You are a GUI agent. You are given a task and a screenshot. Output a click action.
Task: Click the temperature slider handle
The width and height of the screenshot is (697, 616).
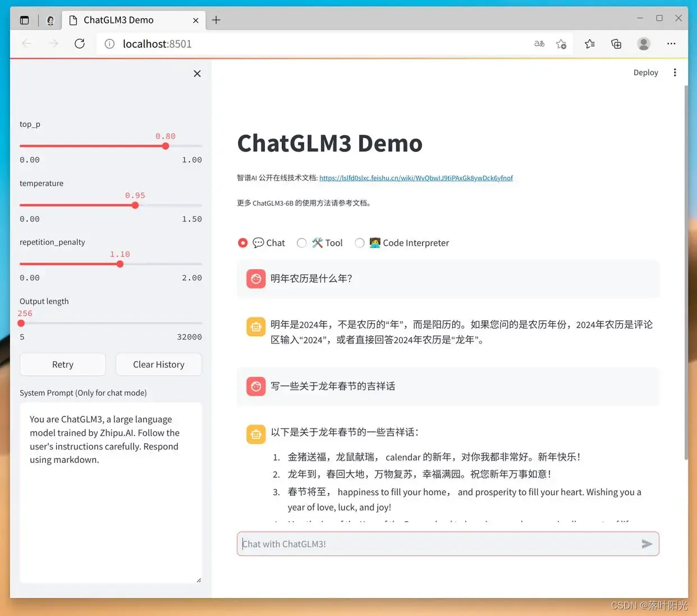point(135,205)
